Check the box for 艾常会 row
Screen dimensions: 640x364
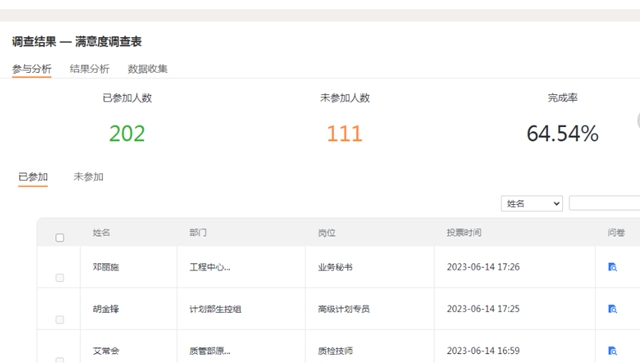pyautogui.click(x=60, y=360)
